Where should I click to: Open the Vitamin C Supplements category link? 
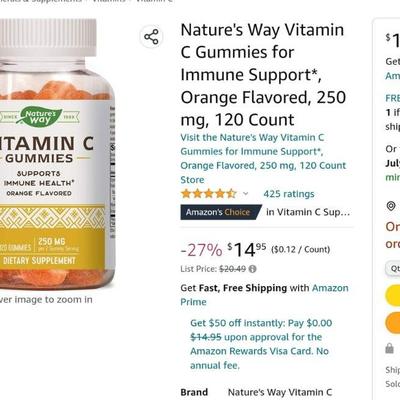[x=308, y=212]
